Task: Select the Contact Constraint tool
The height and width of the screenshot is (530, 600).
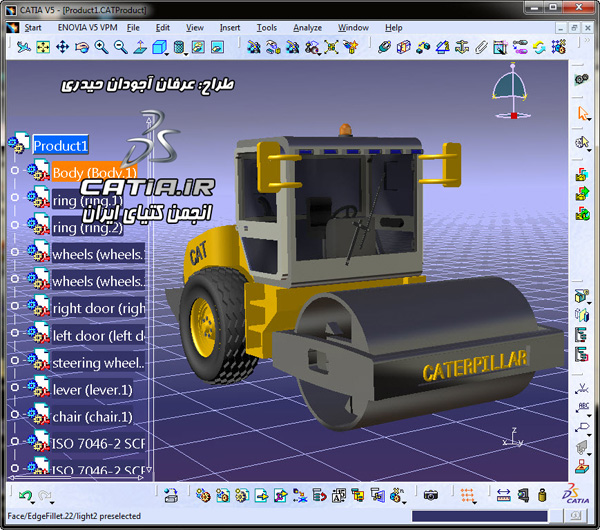Action: tap(404, 47)
